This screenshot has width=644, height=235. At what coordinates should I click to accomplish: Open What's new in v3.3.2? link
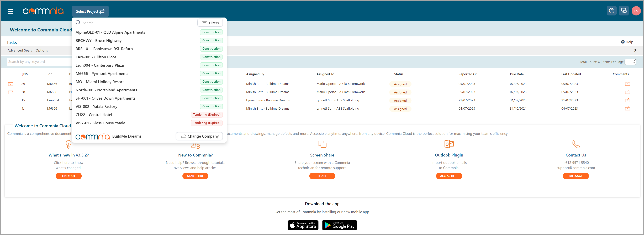68,155
